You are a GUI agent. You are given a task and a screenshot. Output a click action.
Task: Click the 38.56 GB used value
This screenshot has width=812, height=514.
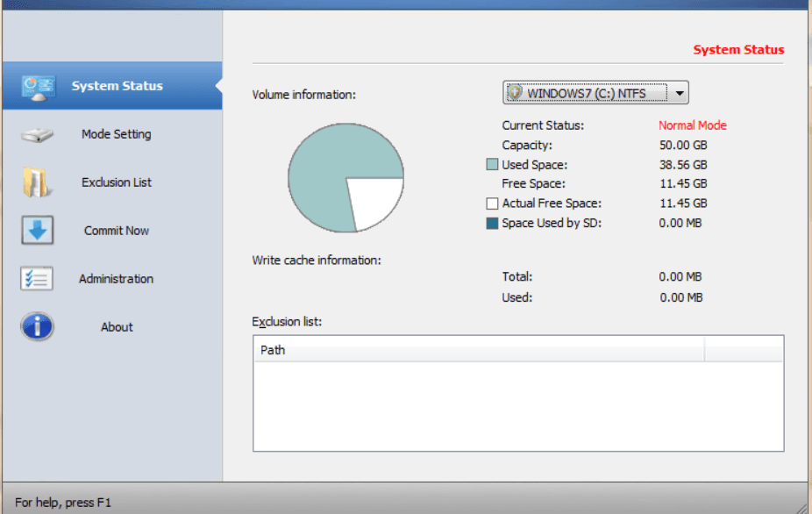tap(683, 165)
